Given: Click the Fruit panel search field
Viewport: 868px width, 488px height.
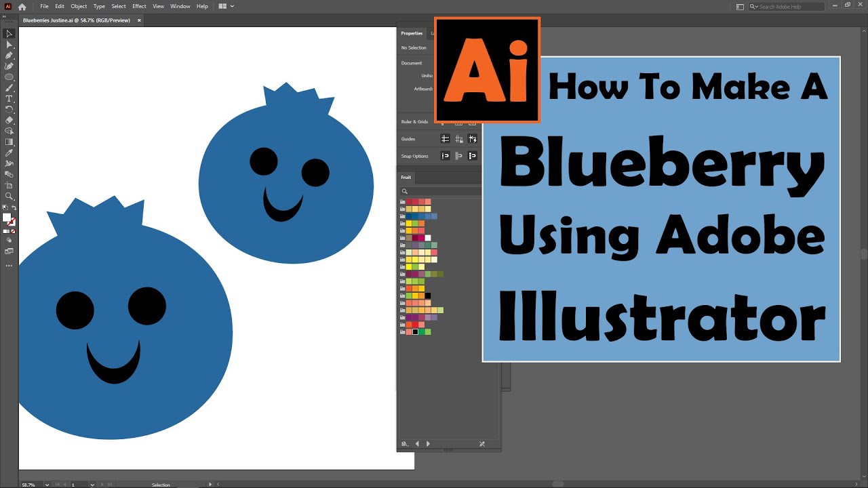Looking at the screenshot, I should 441,192.
